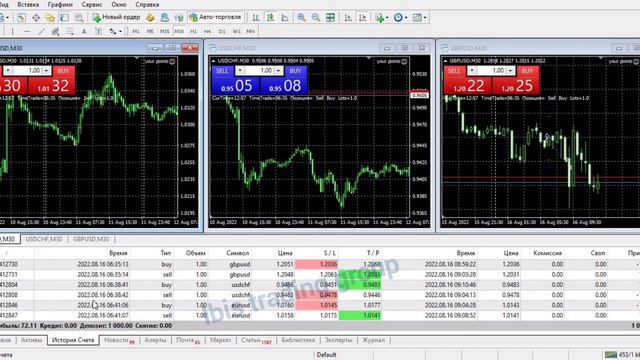Open the Графики menu
The image size is (640, 360).
pos(60,4)
